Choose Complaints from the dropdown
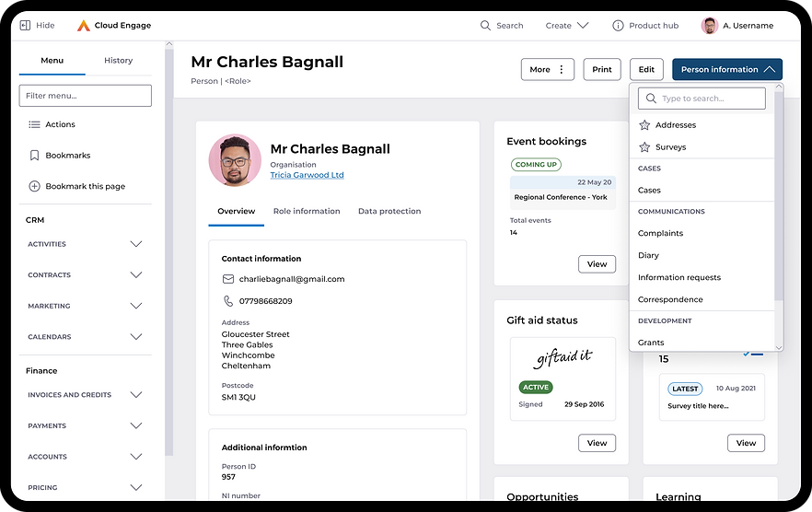Screen dimensions: 812x512 click(660, 233)
